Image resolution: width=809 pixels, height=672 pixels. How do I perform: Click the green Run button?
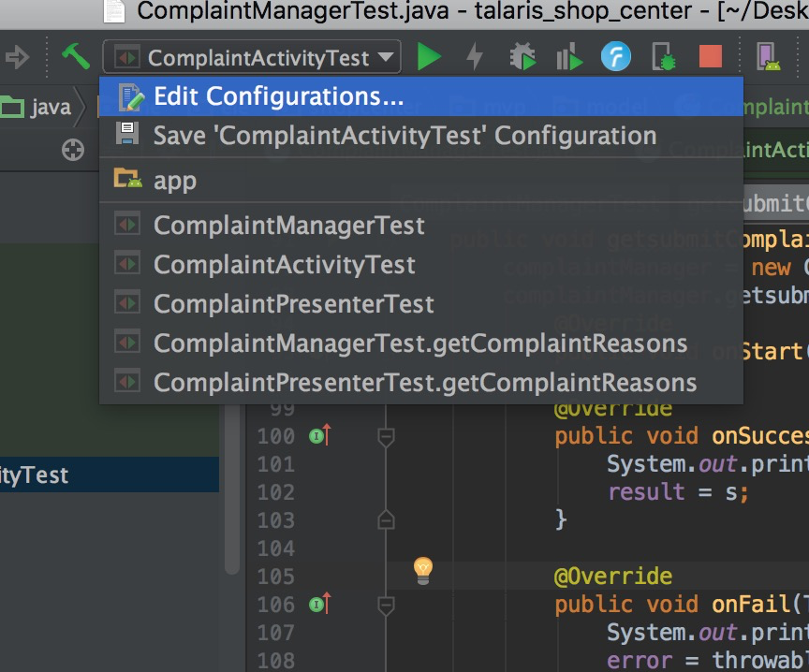[429, 57]
